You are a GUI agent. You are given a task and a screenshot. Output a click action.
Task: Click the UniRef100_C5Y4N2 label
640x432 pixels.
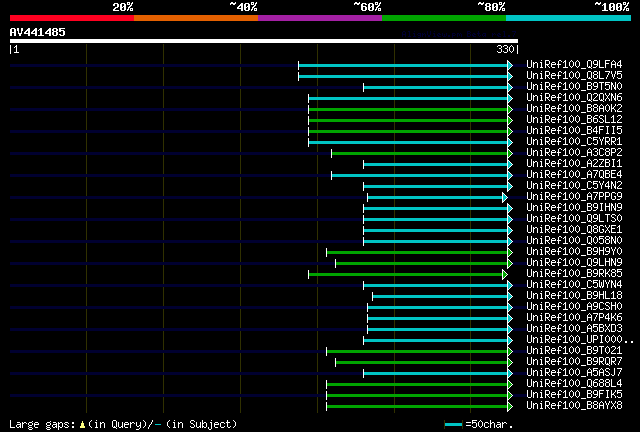point(574,186)
